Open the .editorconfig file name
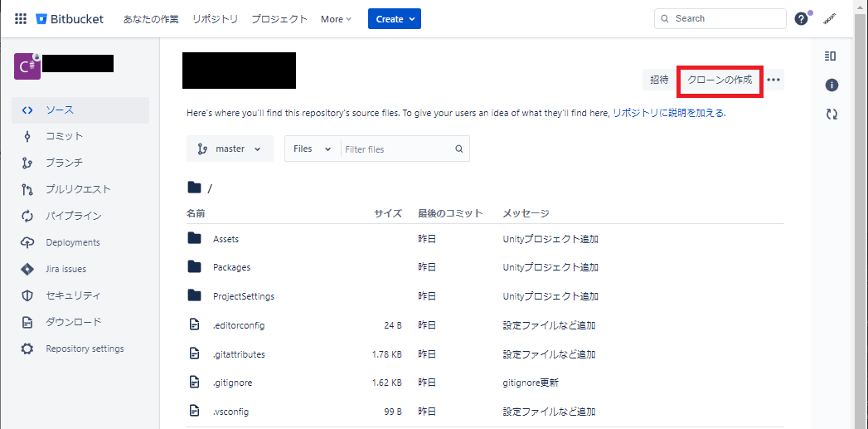868x429 pixels. coord(239,325)
